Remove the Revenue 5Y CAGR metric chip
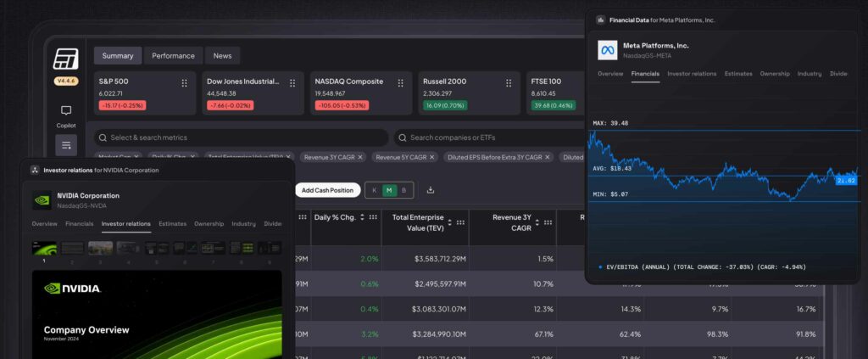 [x=431, y=157]
